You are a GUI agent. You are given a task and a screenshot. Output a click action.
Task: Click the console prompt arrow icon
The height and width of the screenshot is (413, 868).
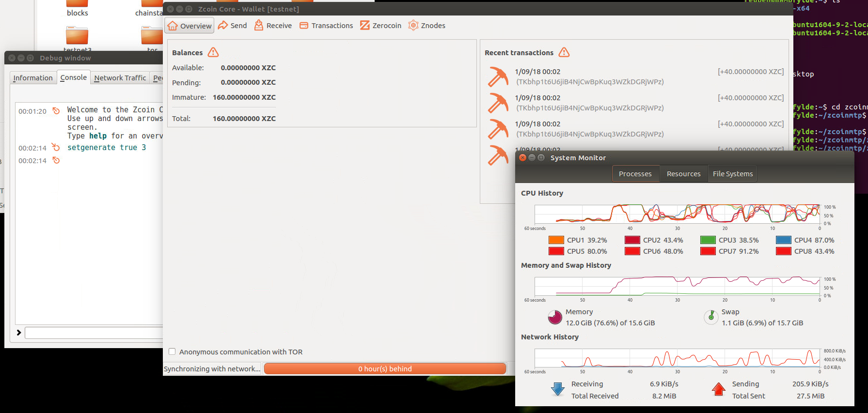(x=19, y=333)
